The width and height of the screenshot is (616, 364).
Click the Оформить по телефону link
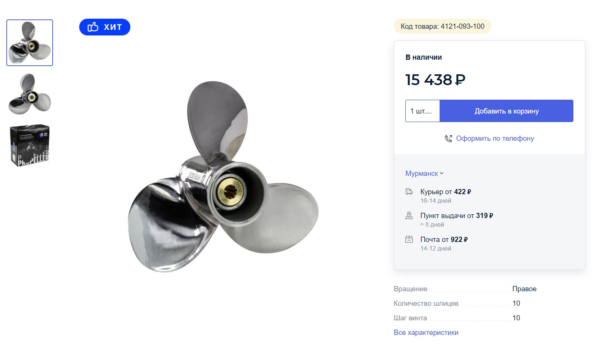(x=495, y=139)
